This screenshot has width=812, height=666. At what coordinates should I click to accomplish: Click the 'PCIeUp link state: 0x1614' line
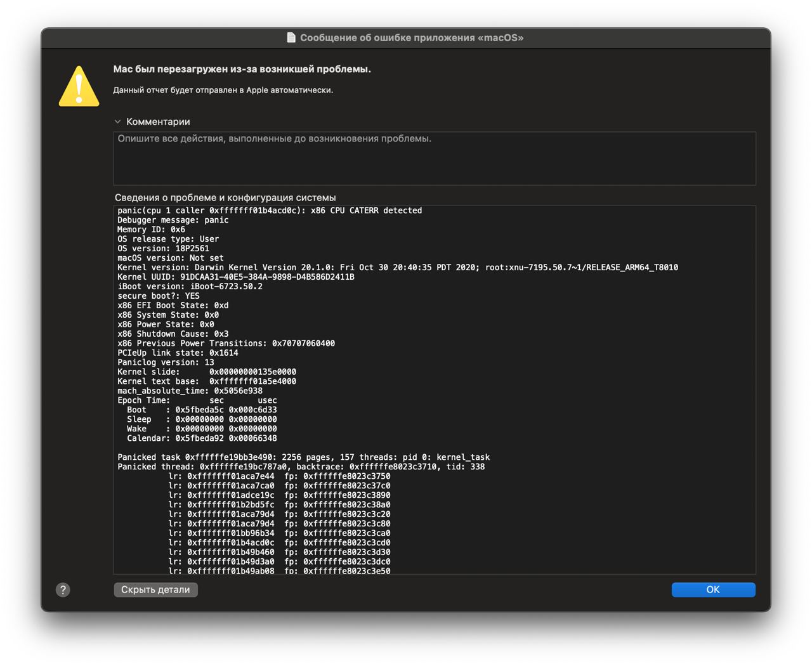[x=178, y=353]
